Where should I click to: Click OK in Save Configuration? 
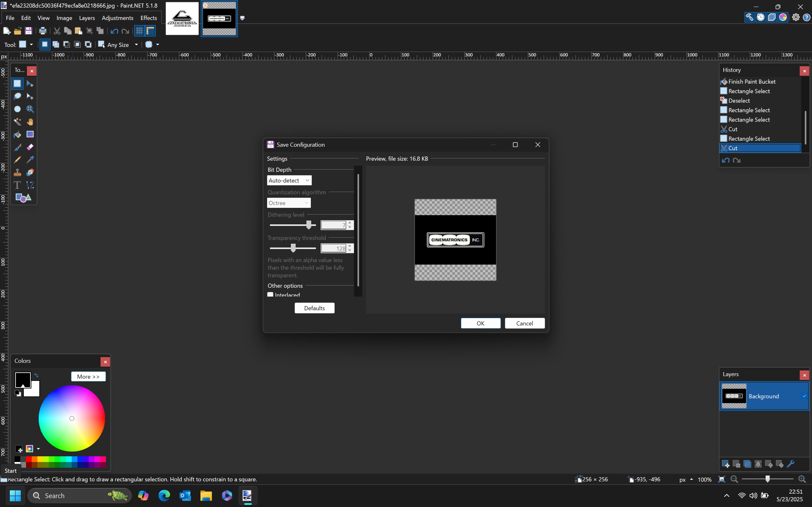pos(480,323)
